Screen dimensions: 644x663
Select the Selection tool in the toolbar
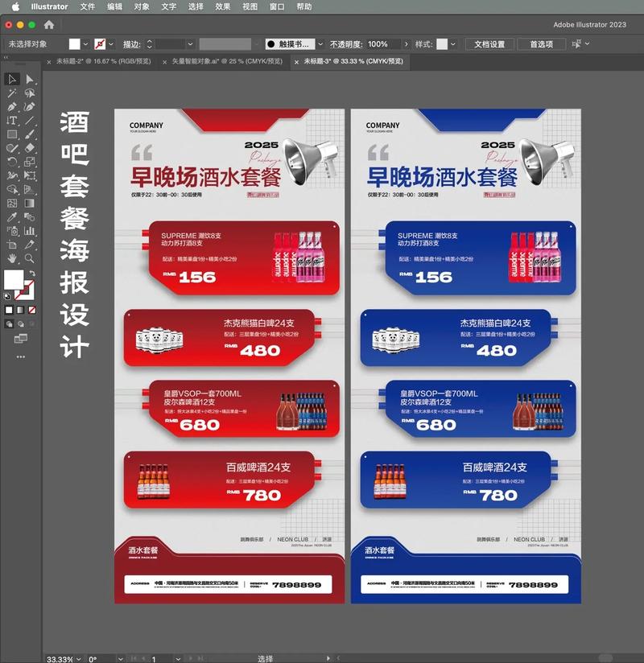[10, 80]
